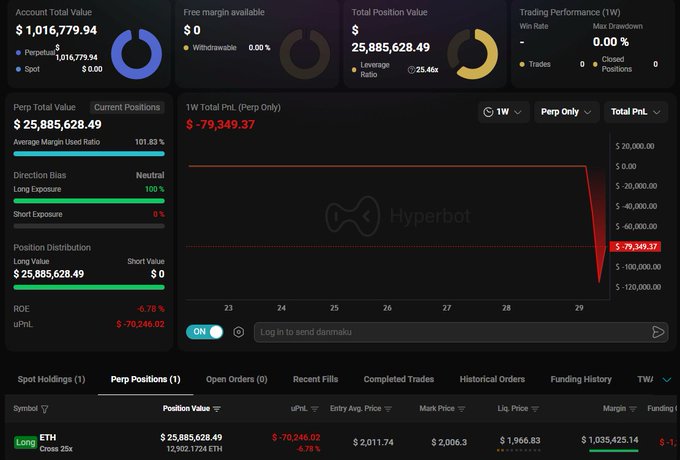Screen dimensions: 680x460
Task: Sort by Liq. Price icon
Action: (x=535, y=409)
